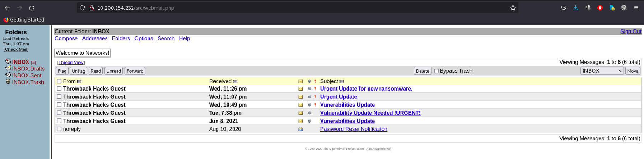Open the INBOX.Trash folder
Screen dimensions: 644x159
tap(28, 82)
